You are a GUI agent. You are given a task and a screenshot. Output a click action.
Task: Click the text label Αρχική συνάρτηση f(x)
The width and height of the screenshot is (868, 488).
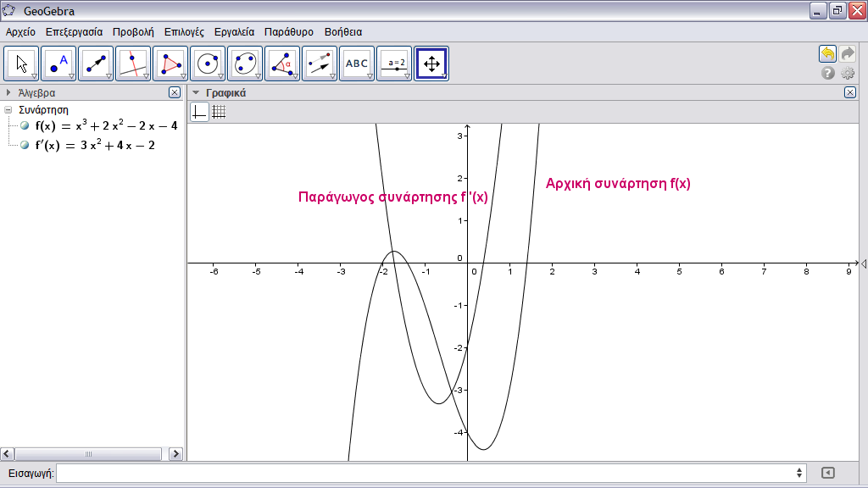618,184
